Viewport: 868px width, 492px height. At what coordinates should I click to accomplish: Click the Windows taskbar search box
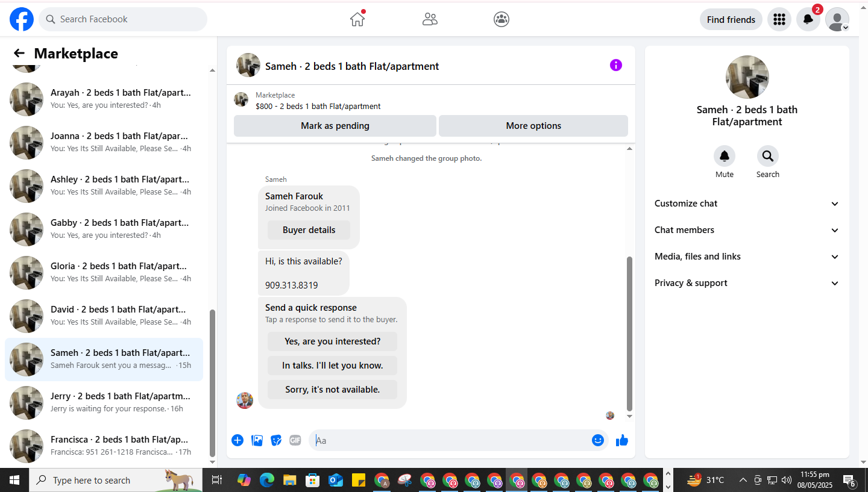pyautogui.click(x=115, y=480)
